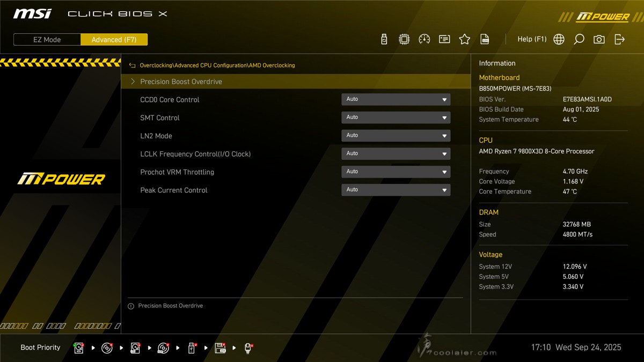
Task: Click the breadcrumb path Overclocking\Advanced CPU Configuration\AMD Overclocking
Action: pyautogui.click(x=217, y=65)
